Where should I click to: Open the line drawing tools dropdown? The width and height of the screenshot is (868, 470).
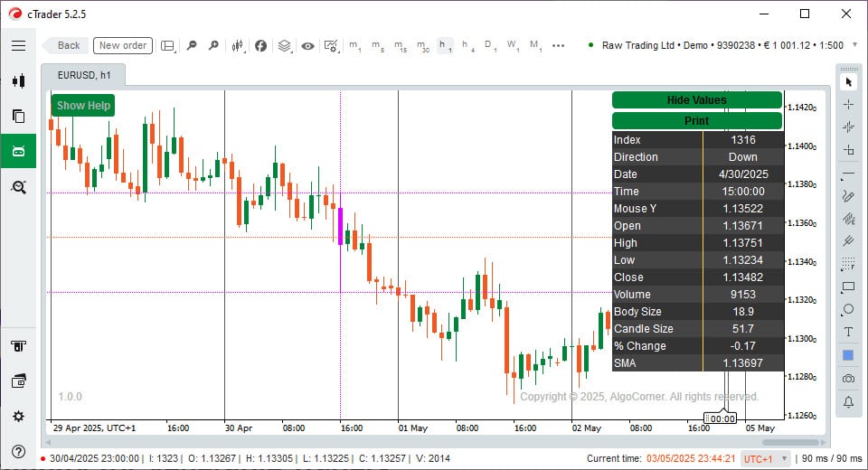[848, 174]
